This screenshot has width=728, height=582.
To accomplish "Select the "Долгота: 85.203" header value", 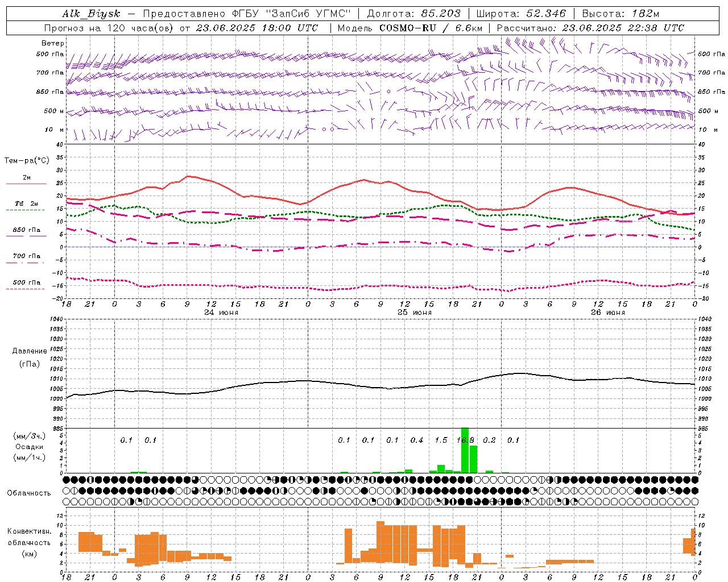I will point(414,14).
